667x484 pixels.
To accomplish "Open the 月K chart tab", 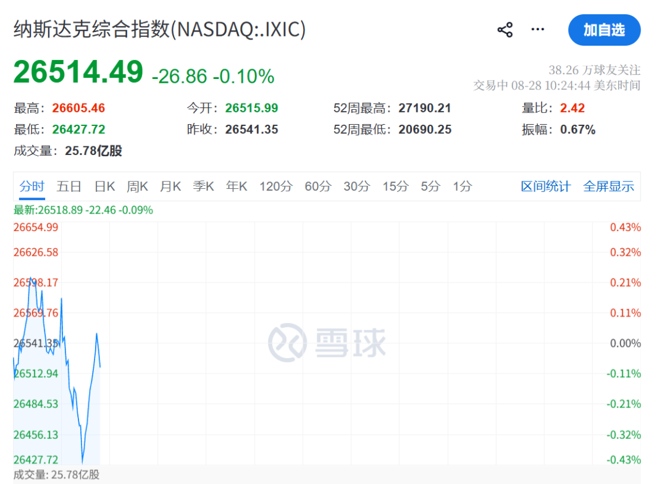I will click(x=170, y=186).
